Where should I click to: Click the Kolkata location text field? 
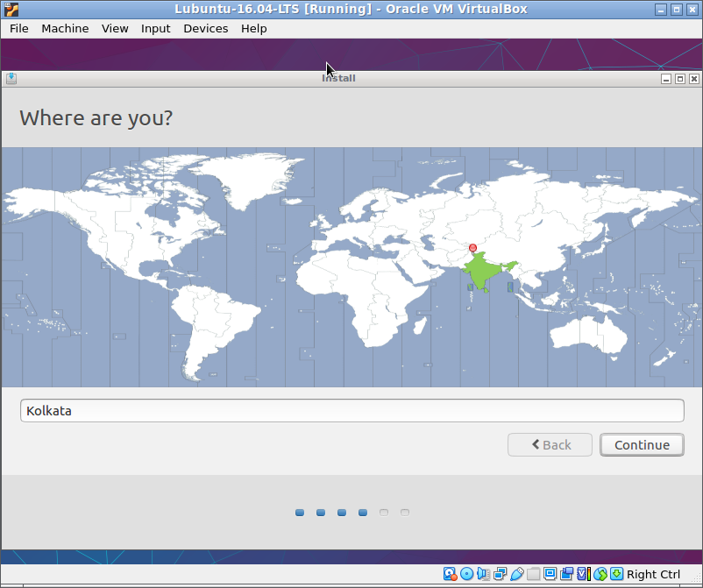pyautogui.click(x=352, y=410)
